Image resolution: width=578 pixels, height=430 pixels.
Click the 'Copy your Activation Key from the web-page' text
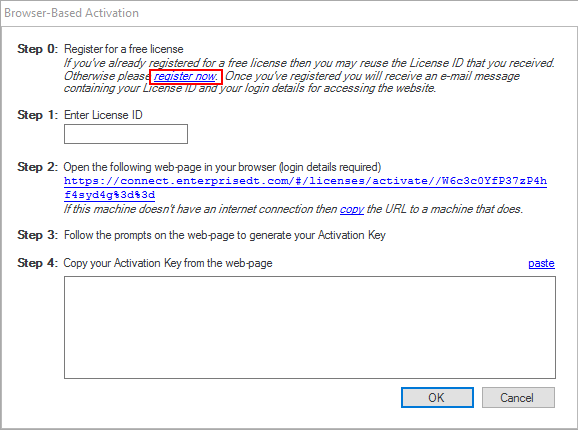click(168, 263)
